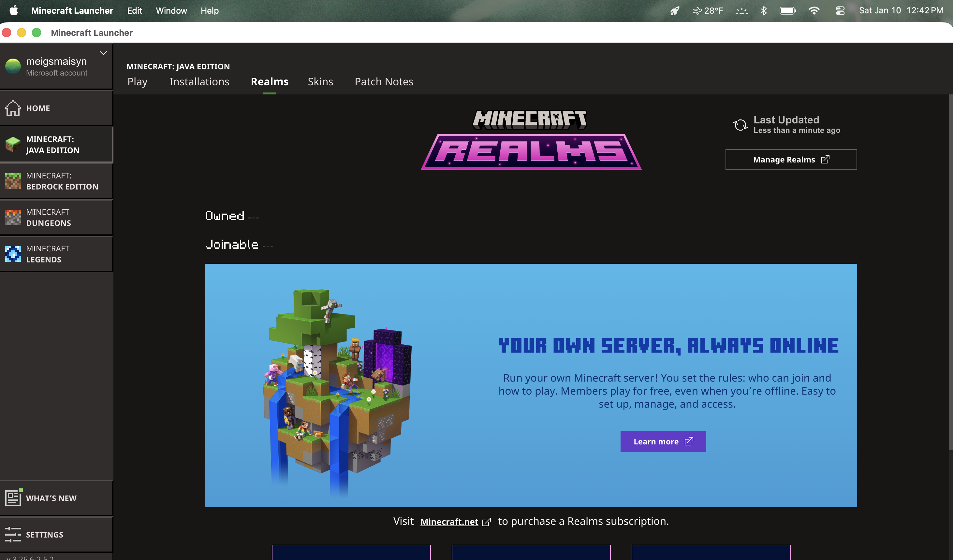Select Minecraft: Java Edition grass block icon
Screen dimensions: 953x560
pyautogui.click(x=13, y=144)
